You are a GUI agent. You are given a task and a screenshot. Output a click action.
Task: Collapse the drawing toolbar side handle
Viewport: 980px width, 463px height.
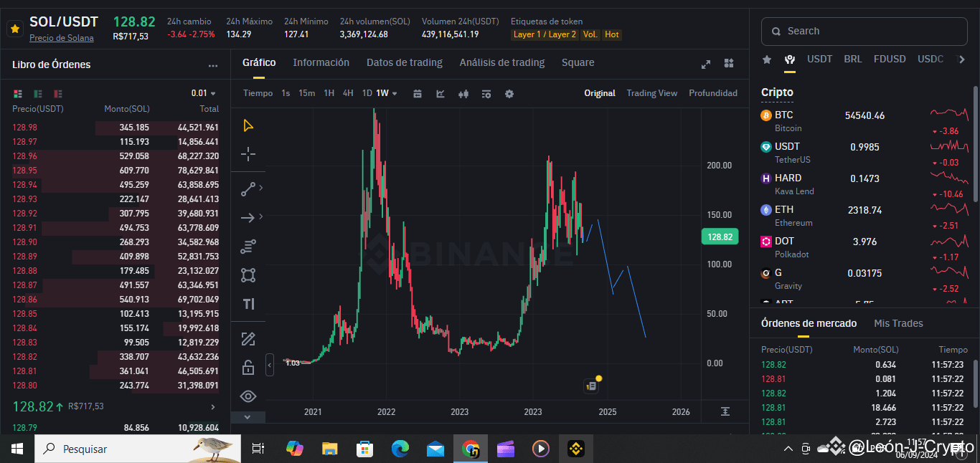(270, 365)
